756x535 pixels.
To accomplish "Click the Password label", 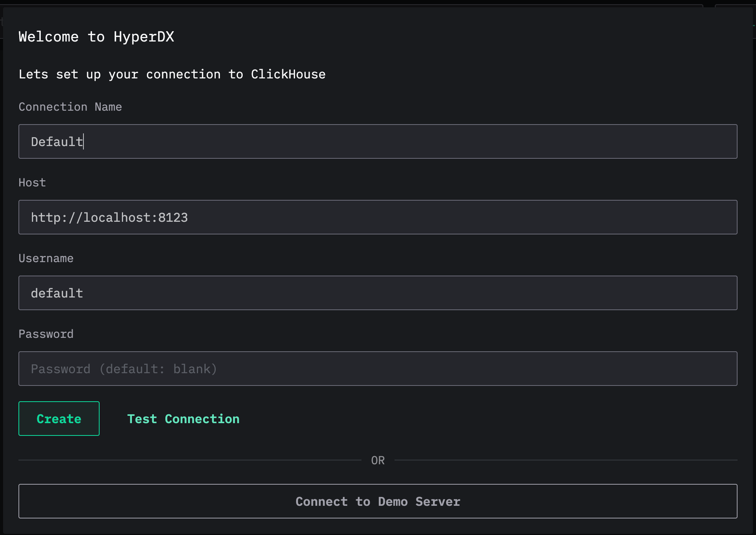I will pos(46,334).
